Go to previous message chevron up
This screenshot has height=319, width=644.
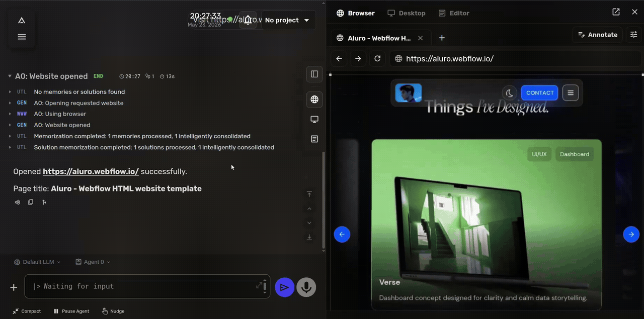(309, 208)
